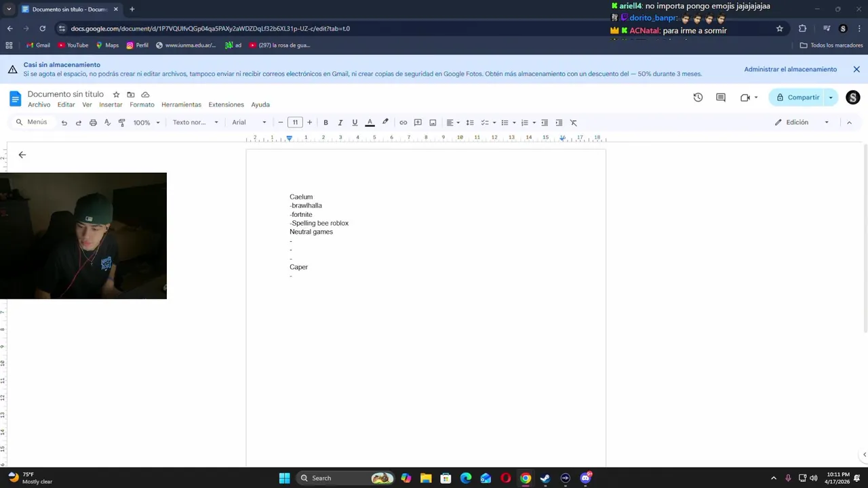Start a video call from the camera icon
The image size is (868, 488).
coord(745,98)
